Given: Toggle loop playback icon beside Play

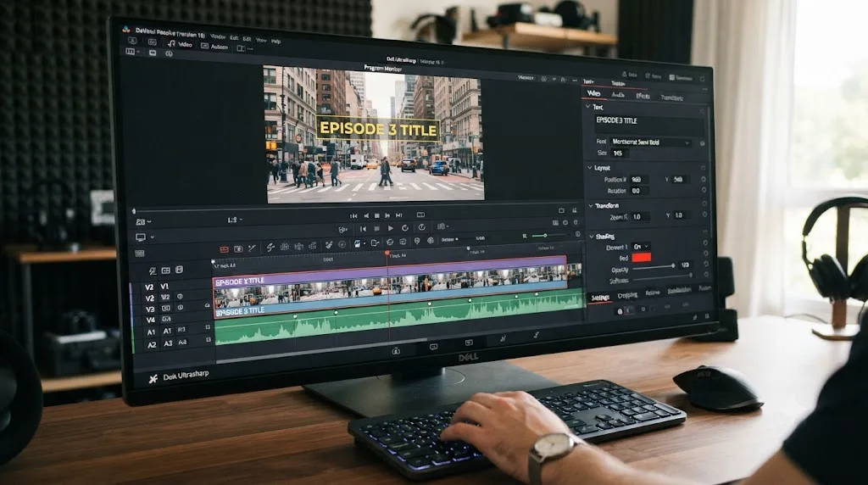Looking at the screenshot, I should tap(404, 228).
